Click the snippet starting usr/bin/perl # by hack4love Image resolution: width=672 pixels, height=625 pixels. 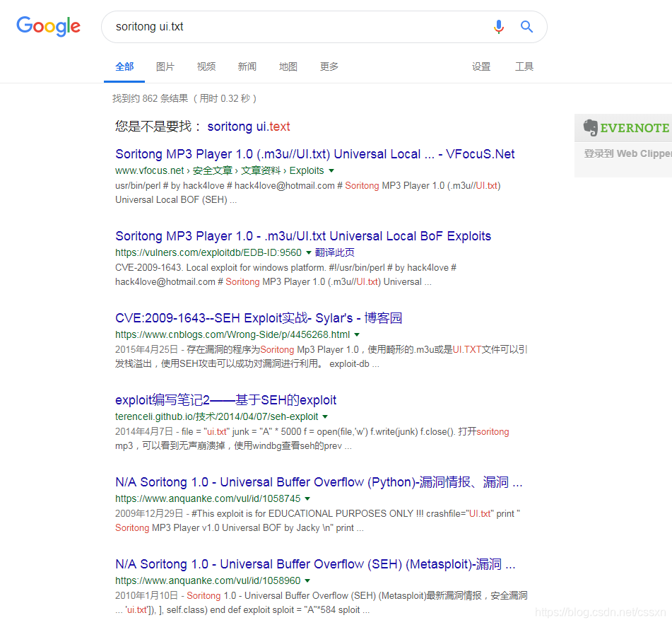point(307,192)
